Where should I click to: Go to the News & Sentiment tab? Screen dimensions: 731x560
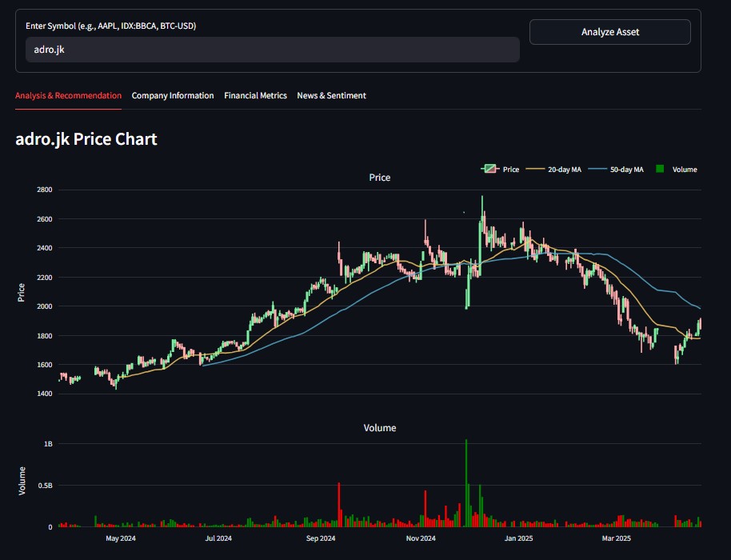click(x=331, y=95)
